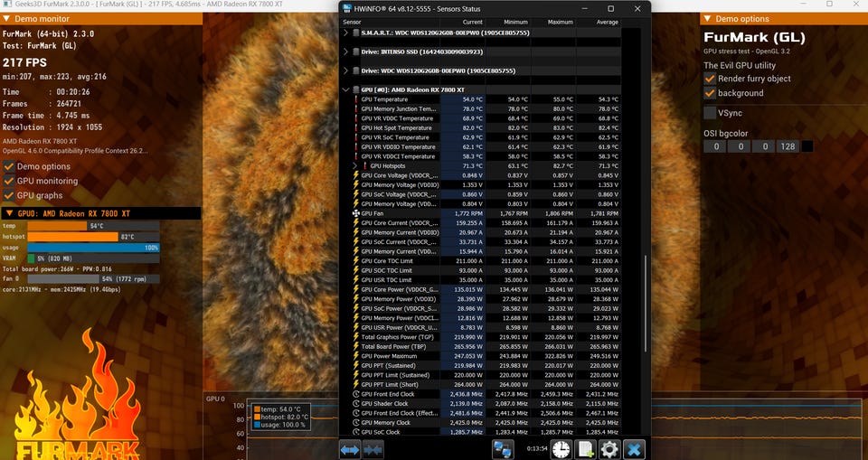The width and height of the screenshot is (868, 460).
Task: Click the clock icon beside GPU Front End Clock
Action: (356, 394)
